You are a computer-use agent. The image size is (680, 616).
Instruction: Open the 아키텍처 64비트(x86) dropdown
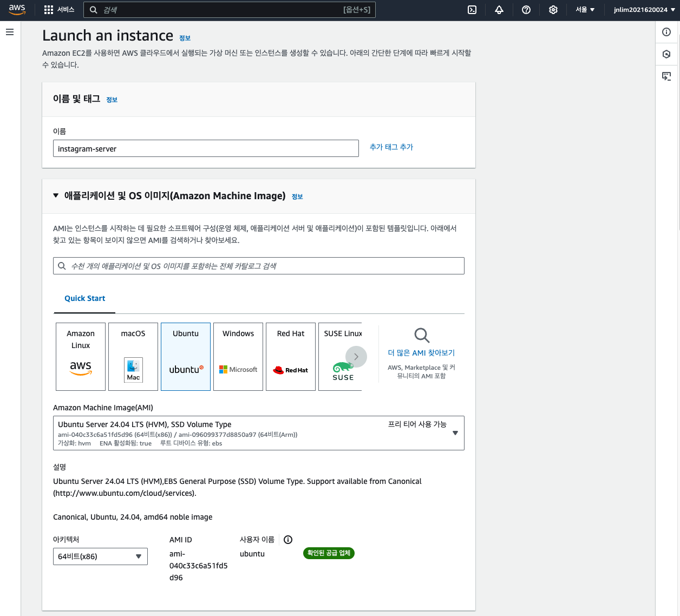pos(100,556)
